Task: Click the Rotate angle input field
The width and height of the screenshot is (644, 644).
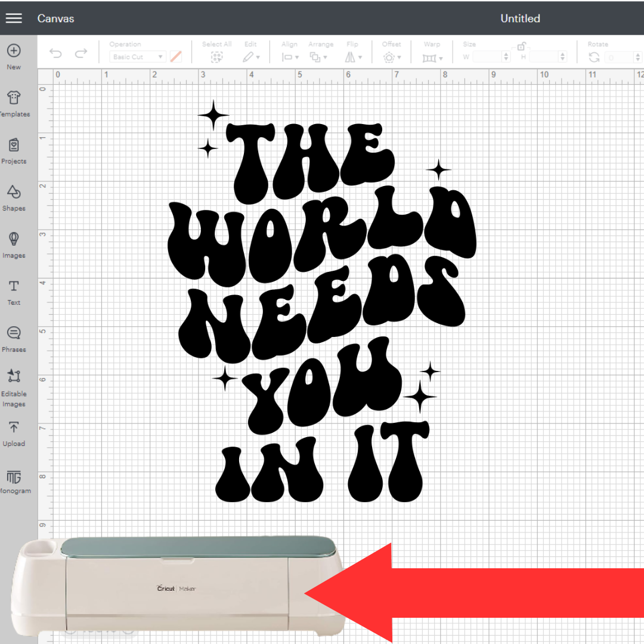Action: pos(618,57)
